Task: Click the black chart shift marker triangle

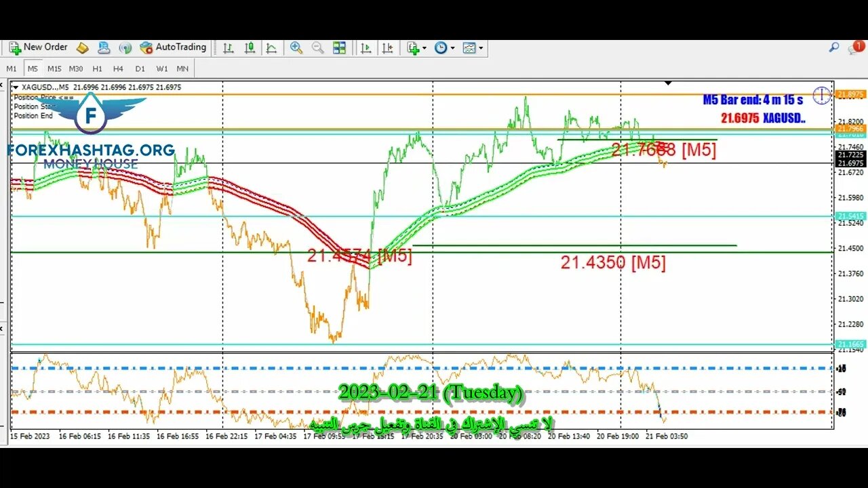Action: click(x=668, y=83)
